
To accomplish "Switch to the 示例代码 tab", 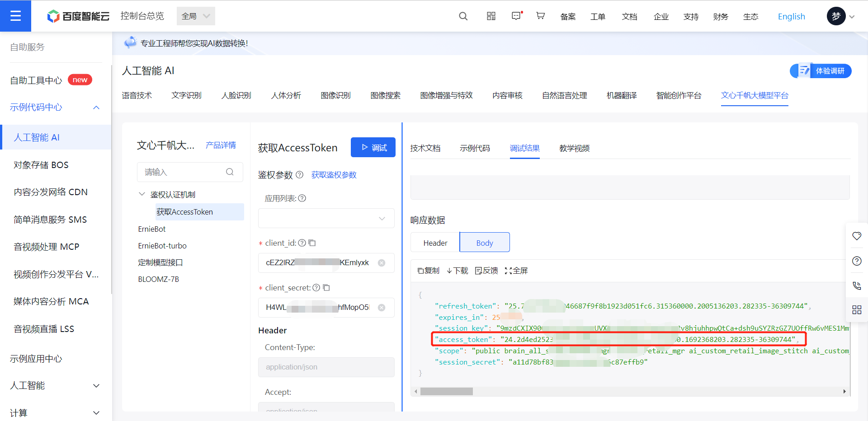I will coord(475,149).
